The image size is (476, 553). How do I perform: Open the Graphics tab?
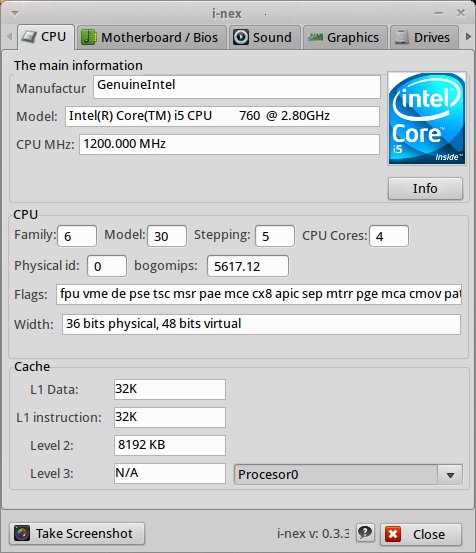[x=345, y=37]
